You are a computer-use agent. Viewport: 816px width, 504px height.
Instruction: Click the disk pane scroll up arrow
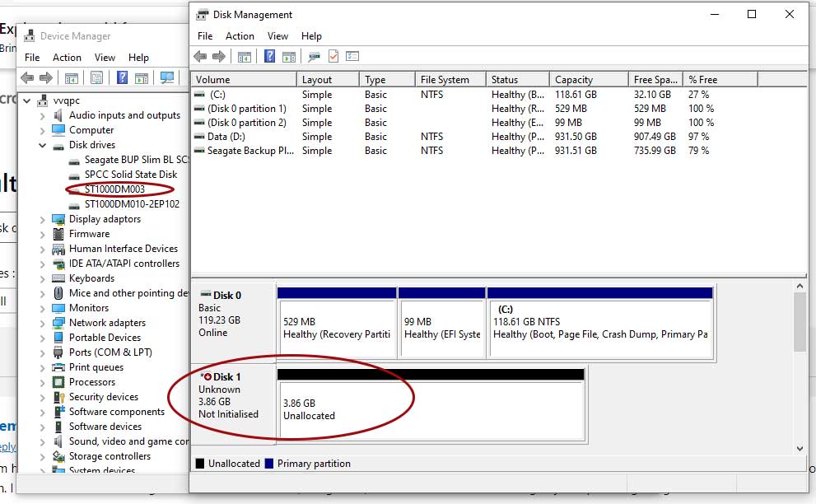(x=800, y=286)
